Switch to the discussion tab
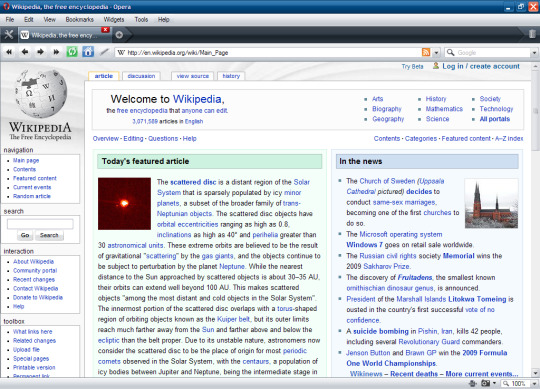Viewport: 540px width, 389px height. coord(141,76)
